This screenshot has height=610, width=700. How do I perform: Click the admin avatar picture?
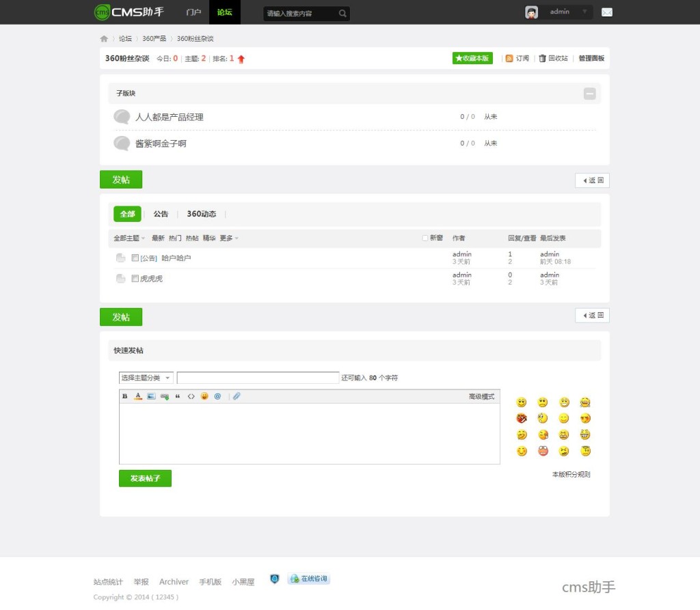(x=531, y=12)
